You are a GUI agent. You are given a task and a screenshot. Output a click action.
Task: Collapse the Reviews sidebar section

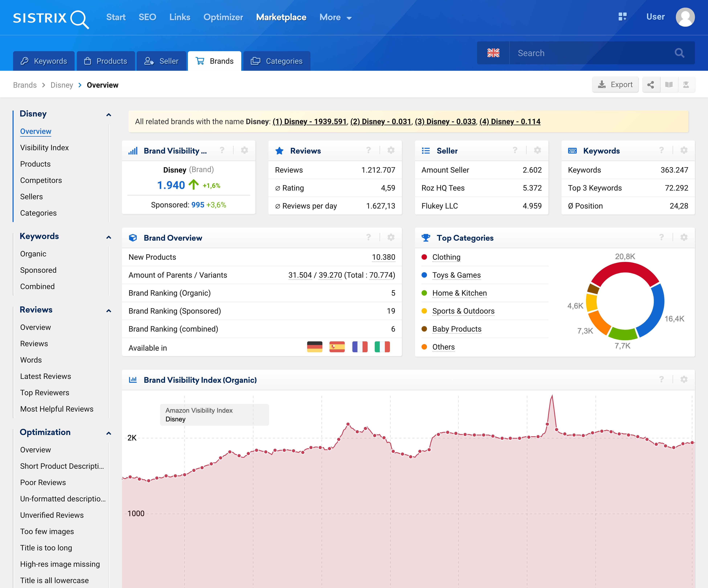point(109,311)
